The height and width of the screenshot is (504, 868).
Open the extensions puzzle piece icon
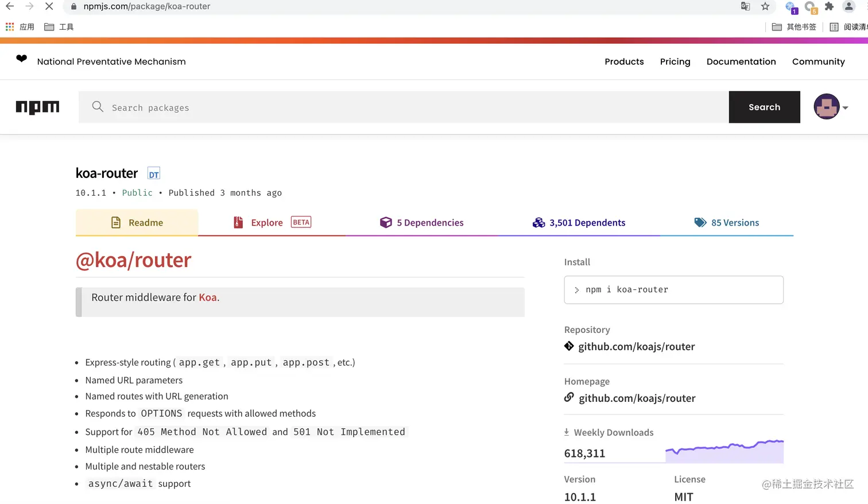[829, 6]
